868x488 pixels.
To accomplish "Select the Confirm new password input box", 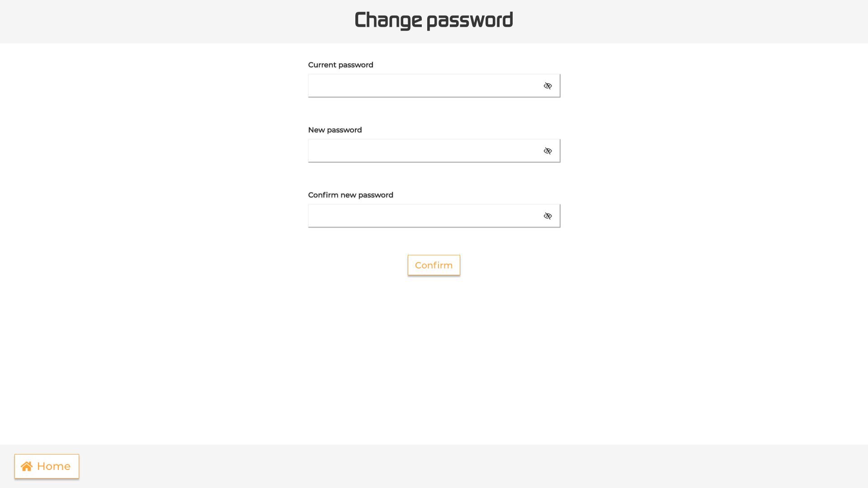I will click(420, 216).
